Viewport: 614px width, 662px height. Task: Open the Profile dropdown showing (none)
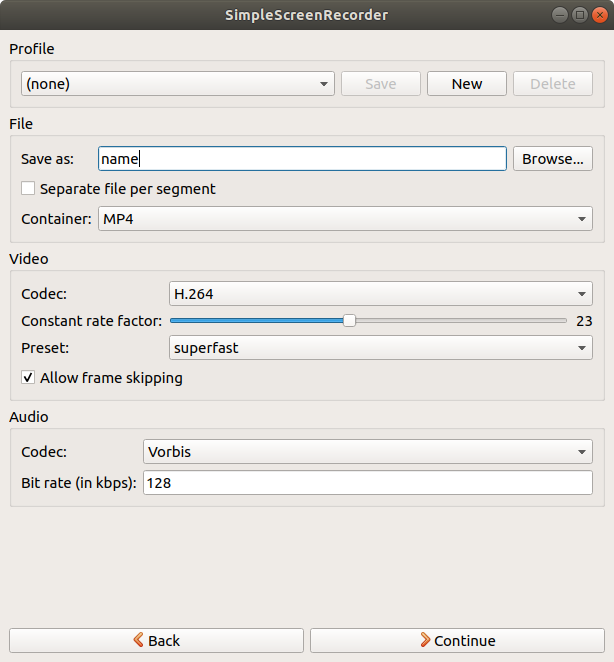pyautogui.click(x=178, y=84)
